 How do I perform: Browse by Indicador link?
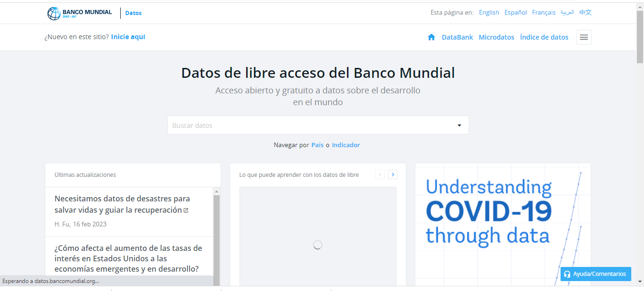[x=346, y=145]
